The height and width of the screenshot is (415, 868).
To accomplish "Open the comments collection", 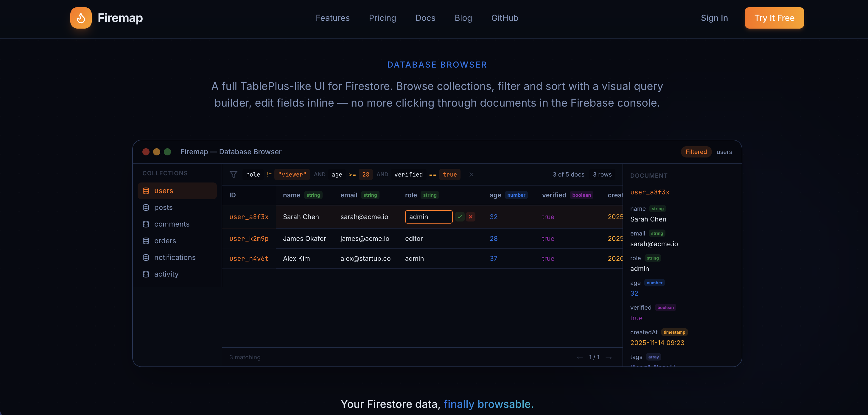I will pos(172,224).
